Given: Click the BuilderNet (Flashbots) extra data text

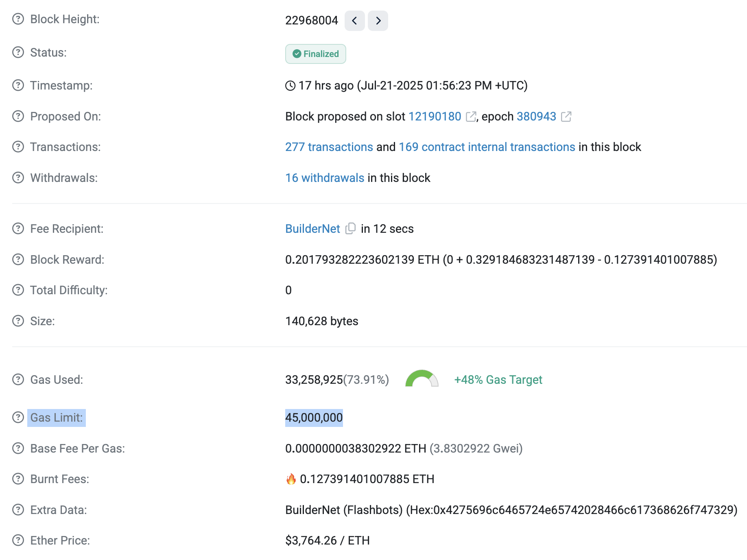Looking at the screenshot, I should [344, 510].
